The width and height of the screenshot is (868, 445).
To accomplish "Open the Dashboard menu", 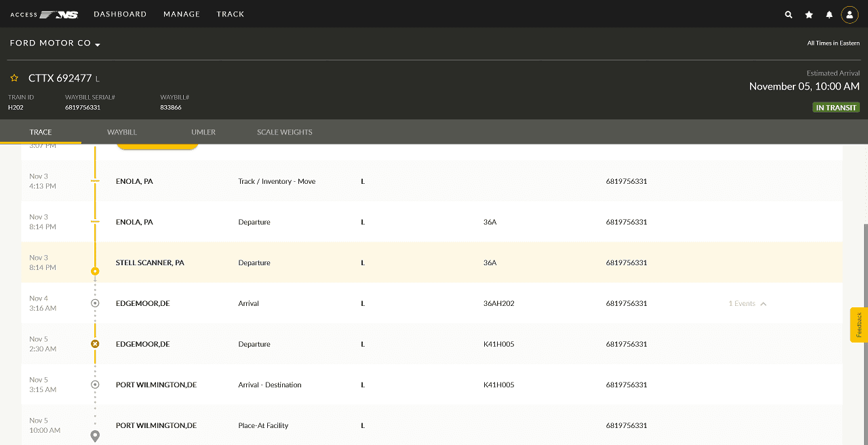I will point(120,14).
